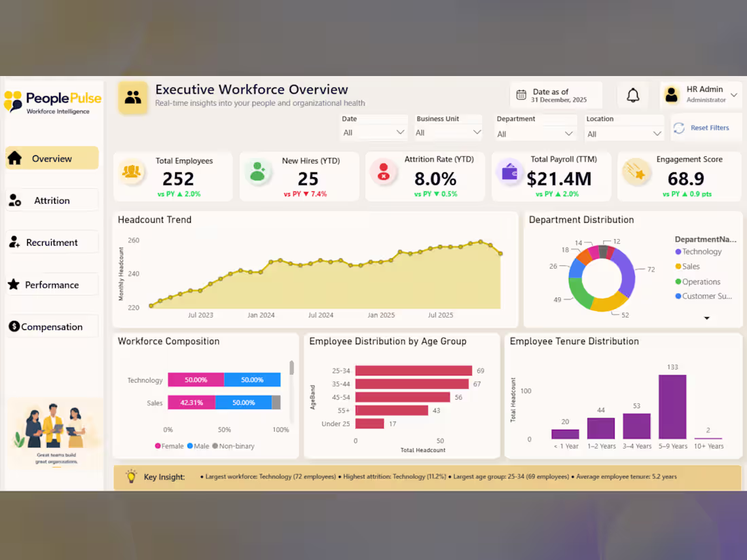Click the Workforce Composition scrollbar
Viewport: 747px width, 560px height.
(x=291, y=367)
